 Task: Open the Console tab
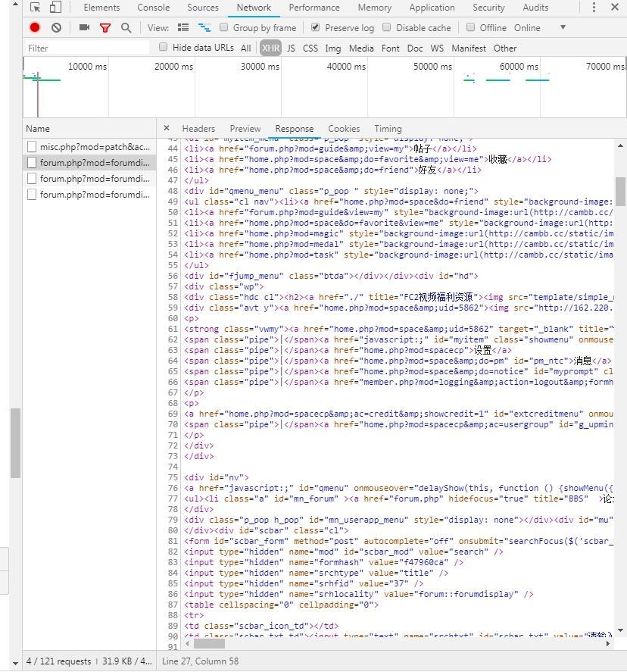tap(153, 8)
